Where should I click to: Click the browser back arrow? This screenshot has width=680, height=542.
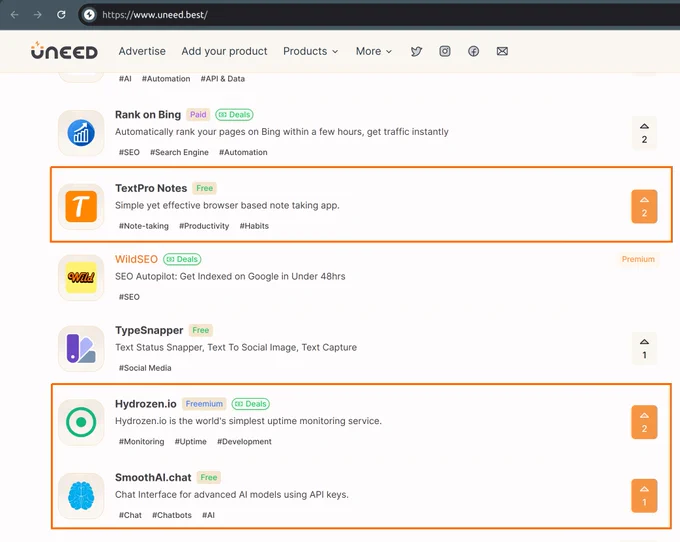(x=14, y=15)
